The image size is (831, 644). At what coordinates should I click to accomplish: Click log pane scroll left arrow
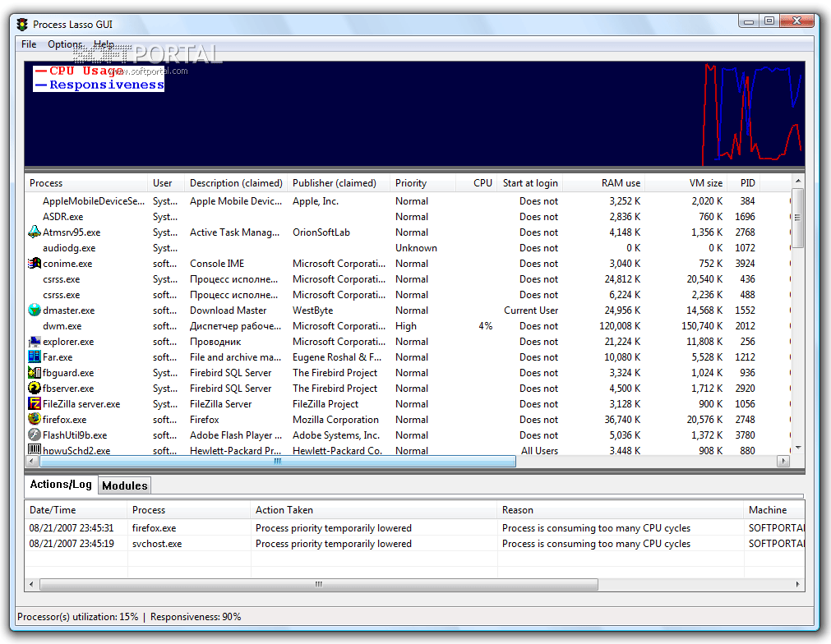coord(31,584)
